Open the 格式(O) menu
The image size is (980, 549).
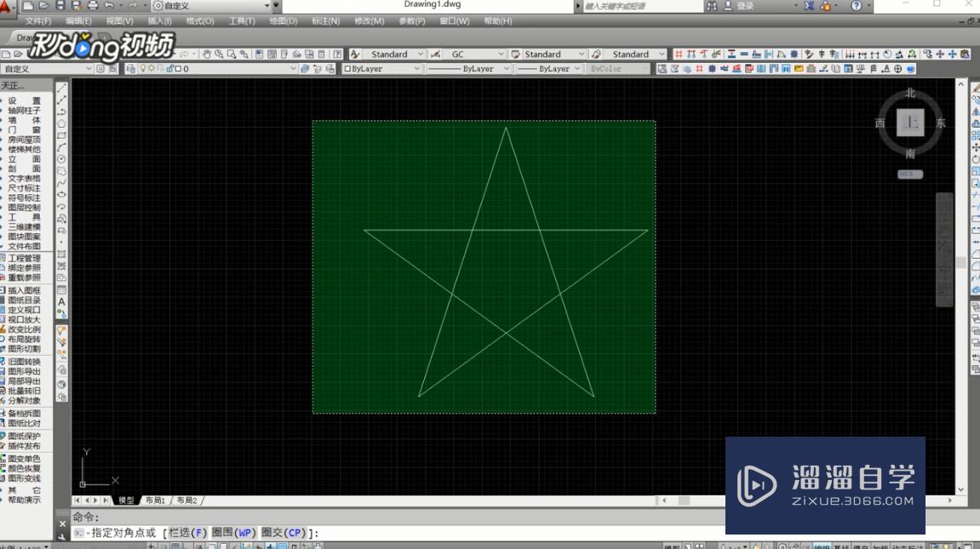(x=200, y=21)
